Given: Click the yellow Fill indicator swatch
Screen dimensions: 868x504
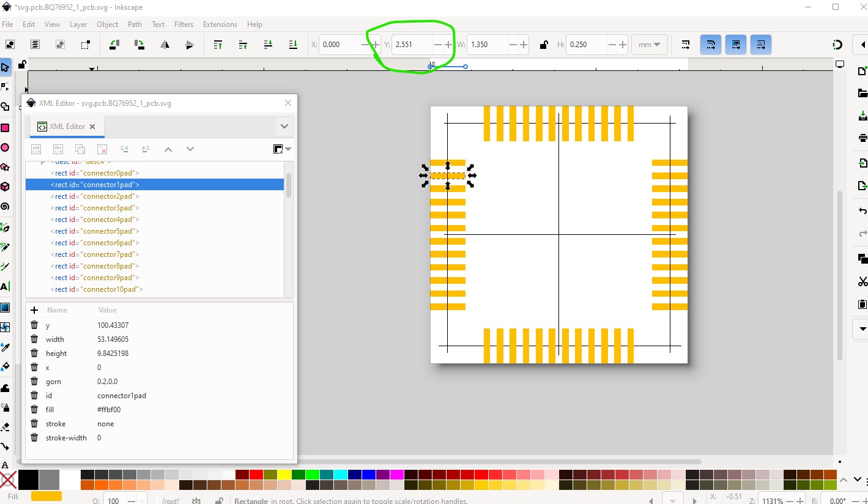Looking at the screenshot, I should pyautogui.click(x=46, y=496).
